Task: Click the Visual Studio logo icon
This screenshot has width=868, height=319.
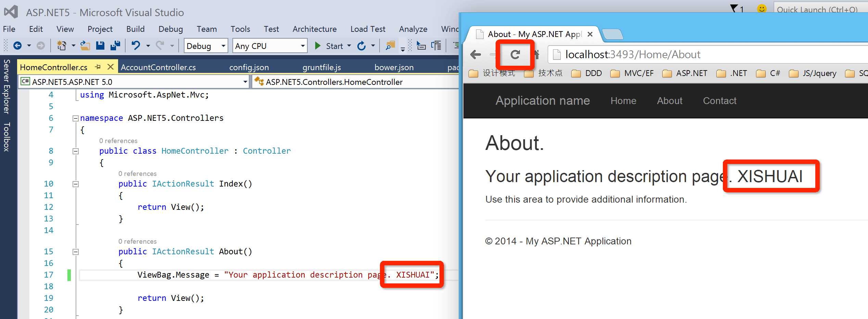Action: click(11, 12)
